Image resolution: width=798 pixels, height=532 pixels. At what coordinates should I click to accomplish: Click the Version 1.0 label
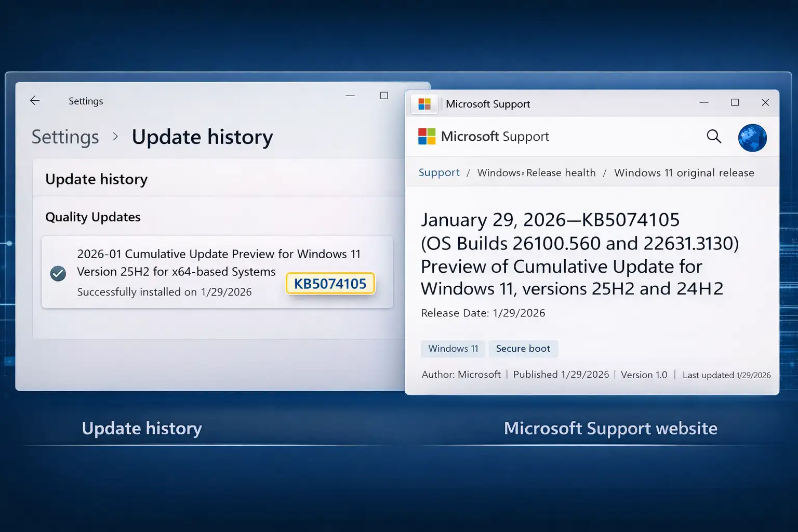(x=644, y=374)
